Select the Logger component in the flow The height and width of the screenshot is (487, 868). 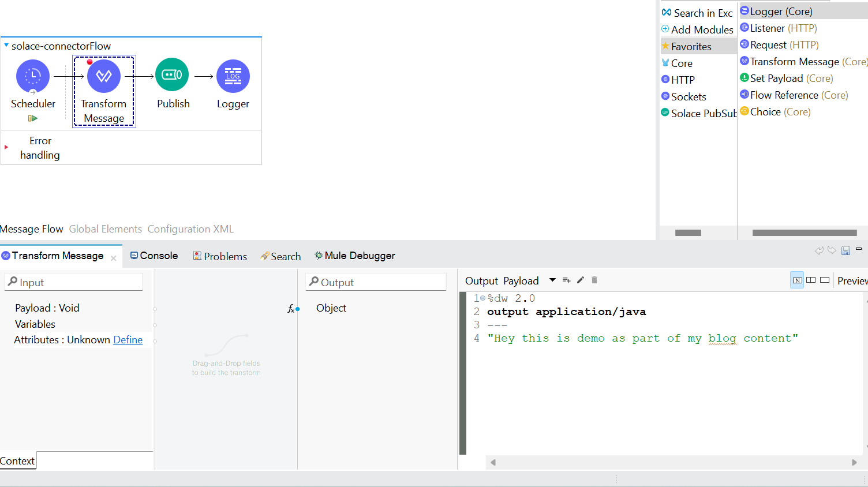233,76
